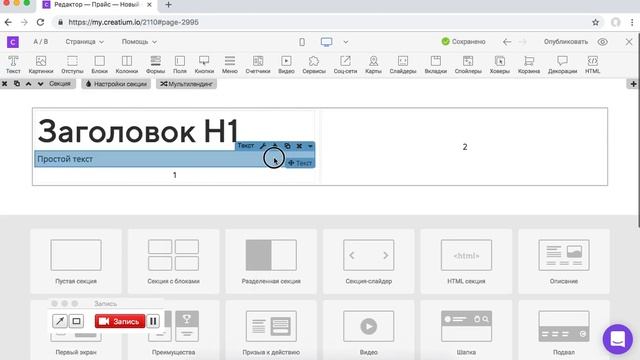
Task: Open the Сервисы widget
Action: click(x=314, y=64)
